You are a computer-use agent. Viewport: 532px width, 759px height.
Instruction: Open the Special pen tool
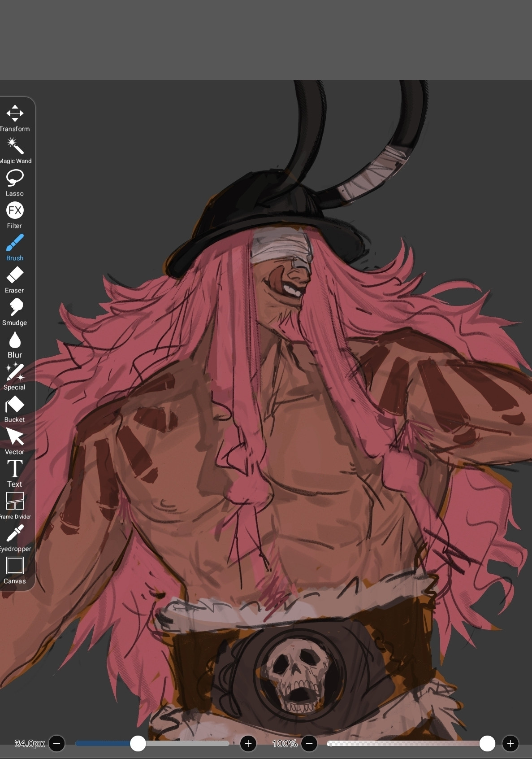pyautogui.click(x=15, y=377)
